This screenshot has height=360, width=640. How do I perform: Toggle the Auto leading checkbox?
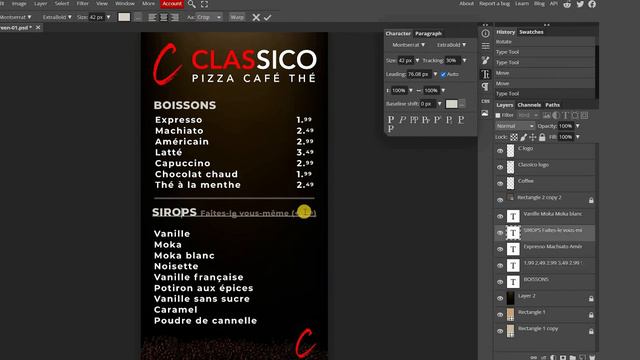click(443, 74)
